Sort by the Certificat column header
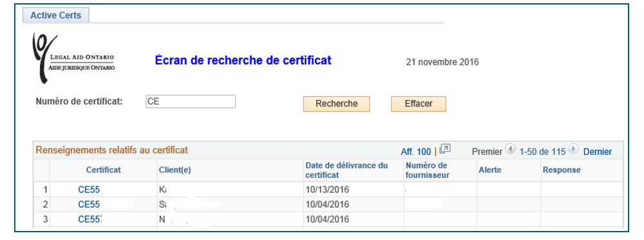644x240 pixels. [104, 170]
